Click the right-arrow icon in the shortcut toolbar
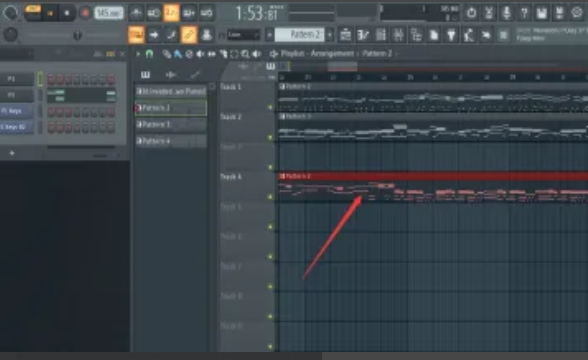This screenshot has width=588, height=360. [153, 35]
